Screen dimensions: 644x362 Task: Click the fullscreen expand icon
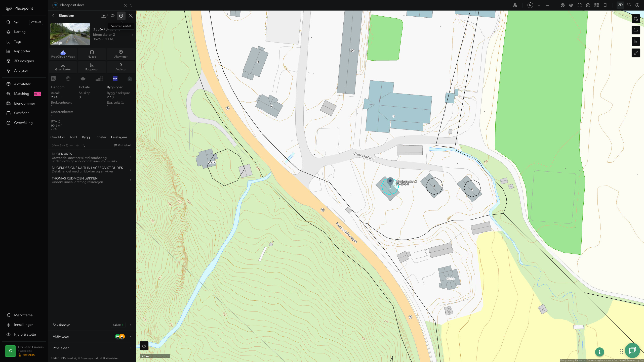pyautogui.click(x=580, y=5)
